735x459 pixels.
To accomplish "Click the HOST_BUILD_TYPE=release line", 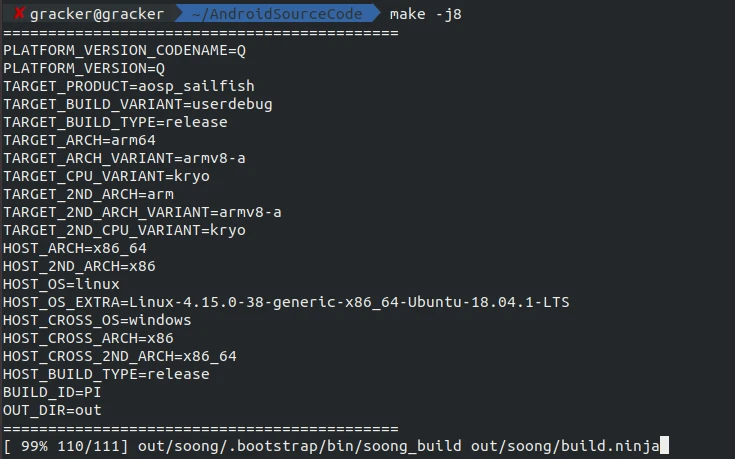I will pyautogui.click(x=106, y=374).
